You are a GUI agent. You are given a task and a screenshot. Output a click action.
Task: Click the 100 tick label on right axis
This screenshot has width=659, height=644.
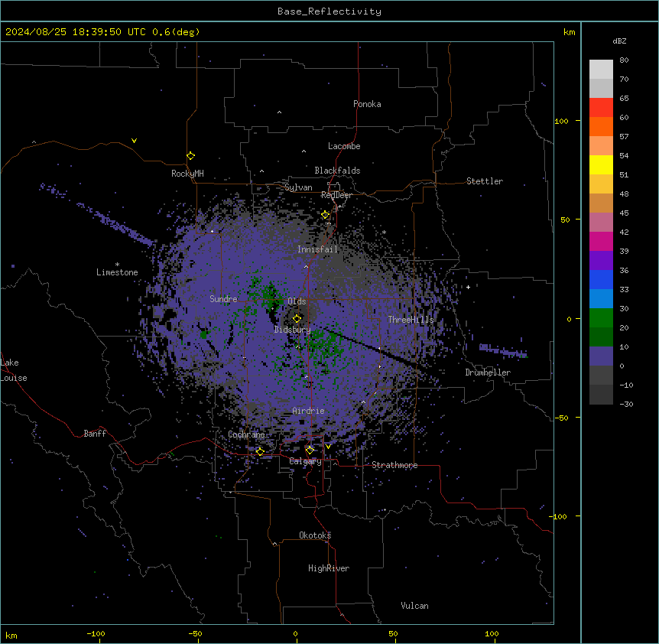tap(561, 121)
